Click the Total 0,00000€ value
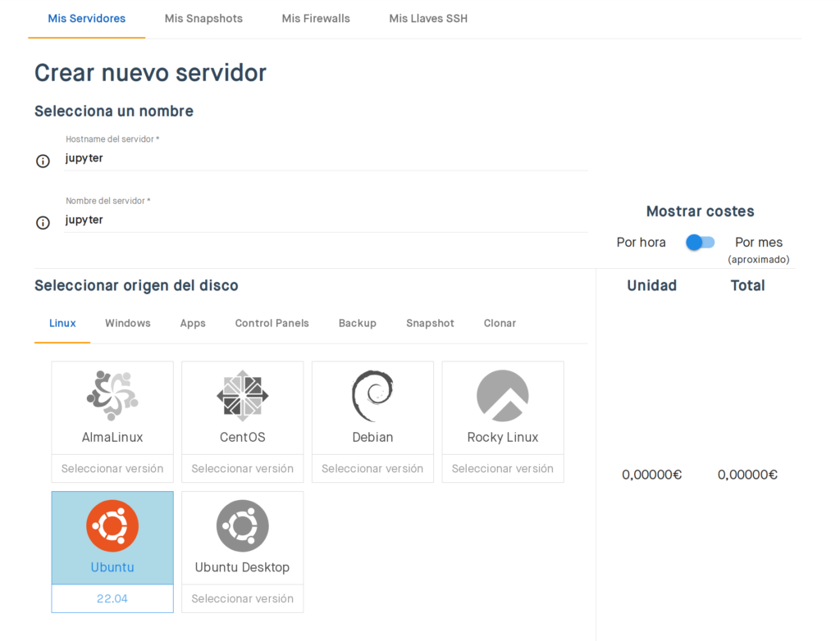Viewport: 840px width, 641px height. [x=748, y=475]
